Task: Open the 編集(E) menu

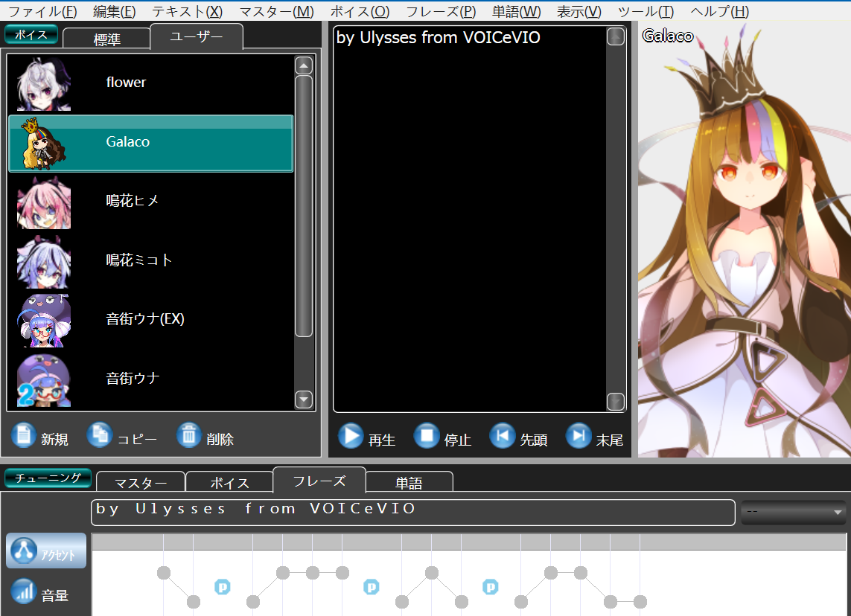Action: click(114, 11)
